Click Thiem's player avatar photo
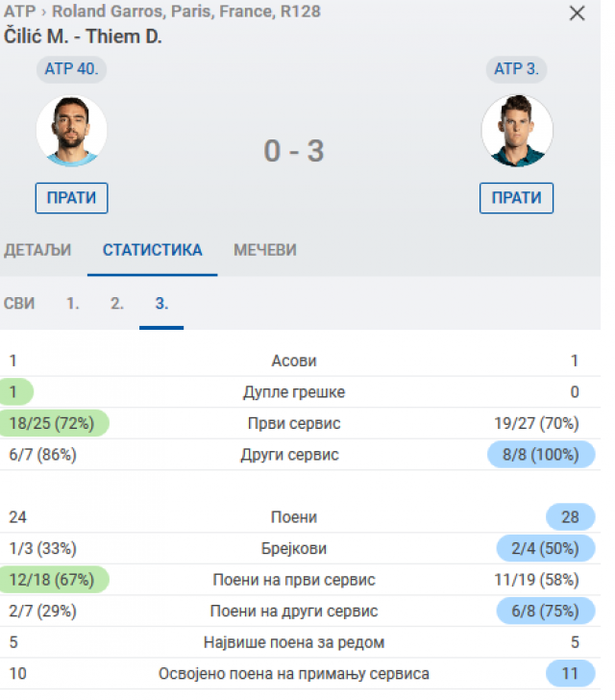Viewport: 615px width, 700px height. pos(517,130)
